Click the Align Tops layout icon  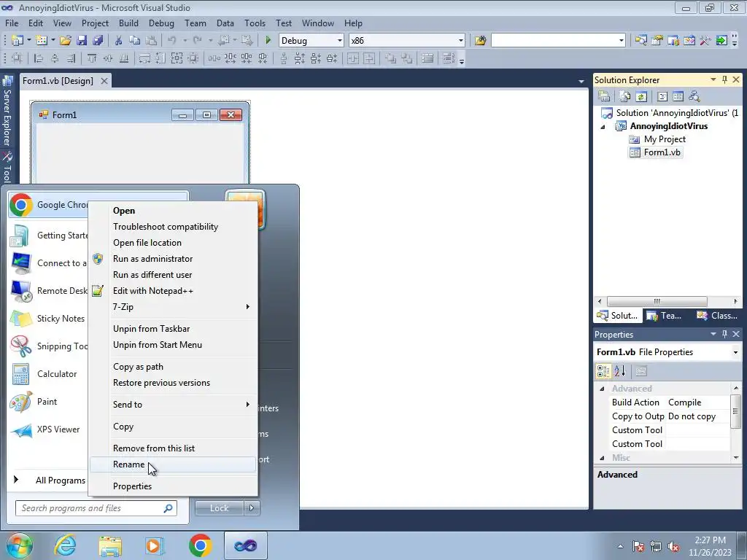pyautogui.click(x=91, y=58)
